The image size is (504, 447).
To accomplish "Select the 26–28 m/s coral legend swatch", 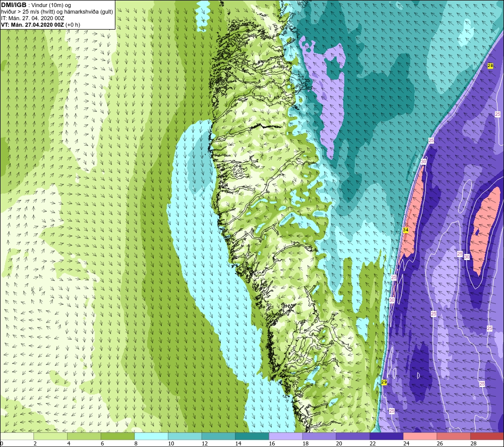I will 454,436.
